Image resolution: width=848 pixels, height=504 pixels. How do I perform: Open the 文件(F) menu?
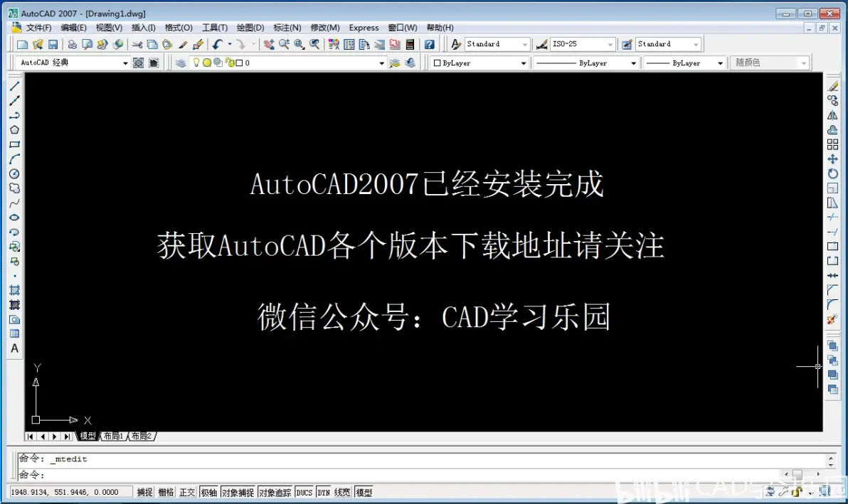click(38, 28)
